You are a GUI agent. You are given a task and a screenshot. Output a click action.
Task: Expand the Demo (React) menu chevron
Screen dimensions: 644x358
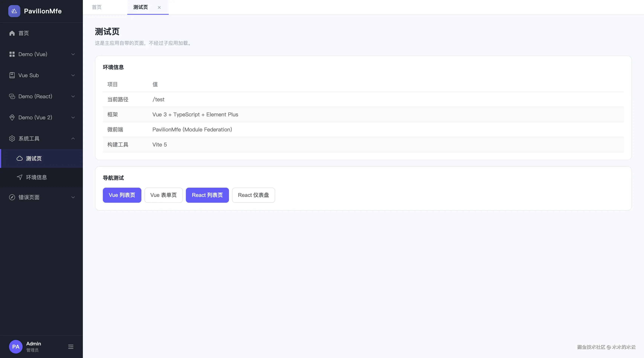[x=73, y=96]
